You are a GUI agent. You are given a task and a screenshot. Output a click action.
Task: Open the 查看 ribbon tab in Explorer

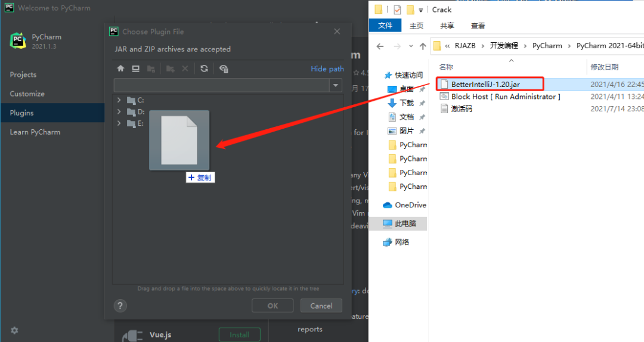478,26
